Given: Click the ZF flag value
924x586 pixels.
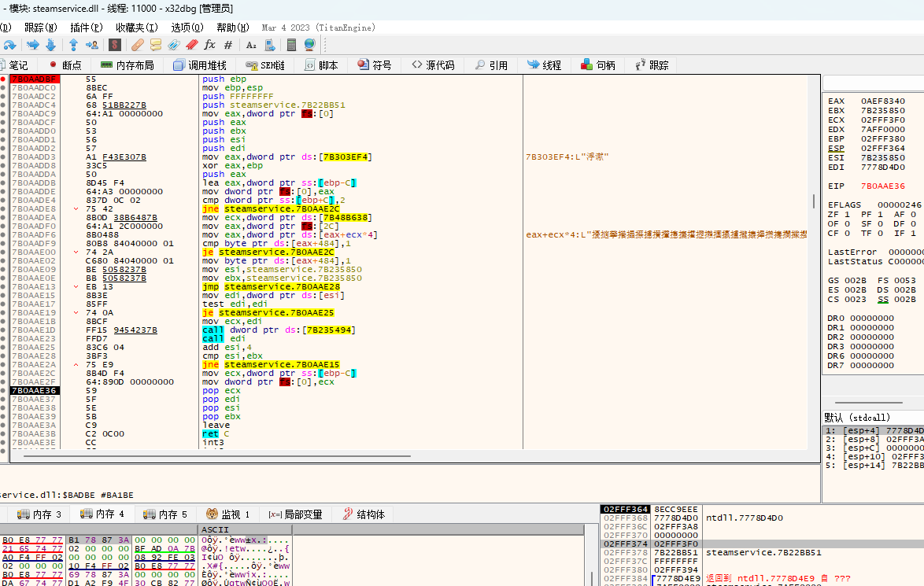Looking at the screenshot, I should (x=847, y=215).
